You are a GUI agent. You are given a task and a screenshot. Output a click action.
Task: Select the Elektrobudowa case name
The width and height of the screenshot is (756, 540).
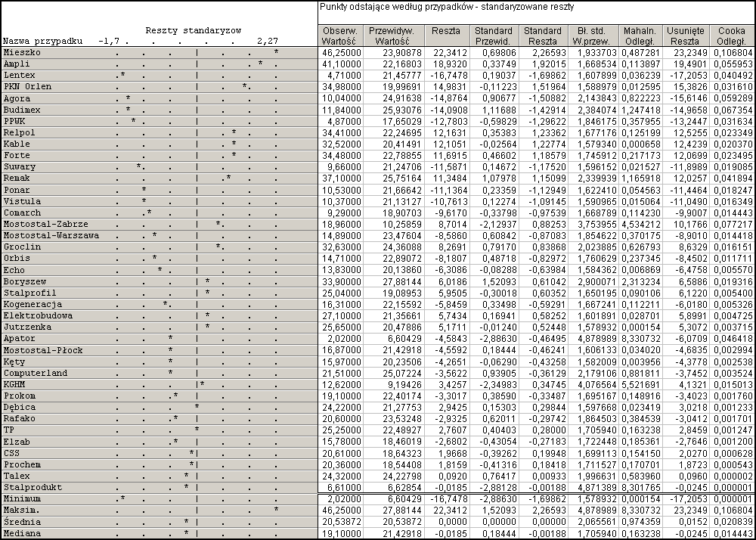[x=38, y=316]
